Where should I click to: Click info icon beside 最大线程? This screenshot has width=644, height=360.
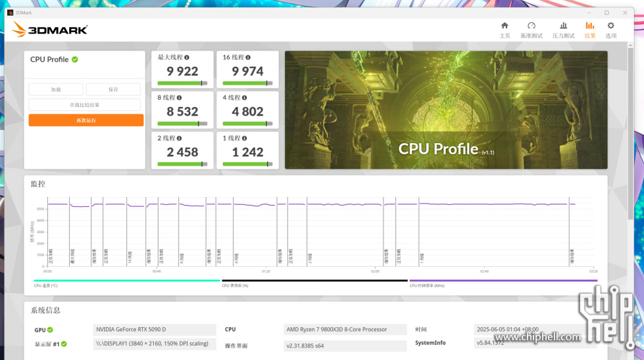click(x=186, y=57)
